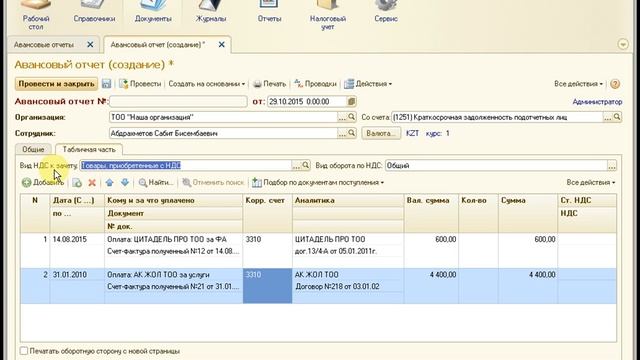This screenshot has height=360, width=640.
Task: Close the Авансовые отчеты tab
Action: click(90, 44)
